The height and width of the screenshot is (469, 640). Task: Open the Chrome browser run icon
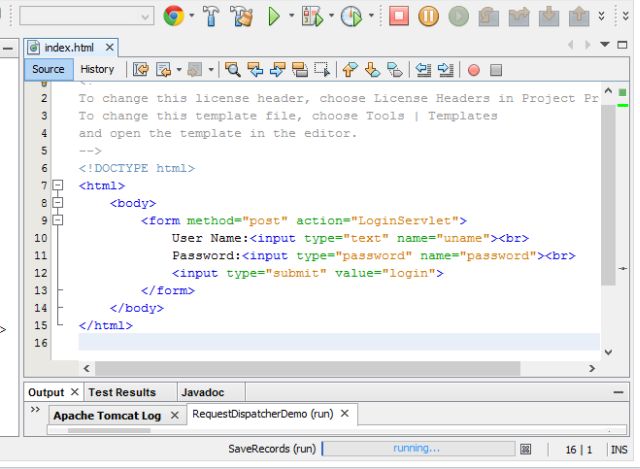click(173, 16)
